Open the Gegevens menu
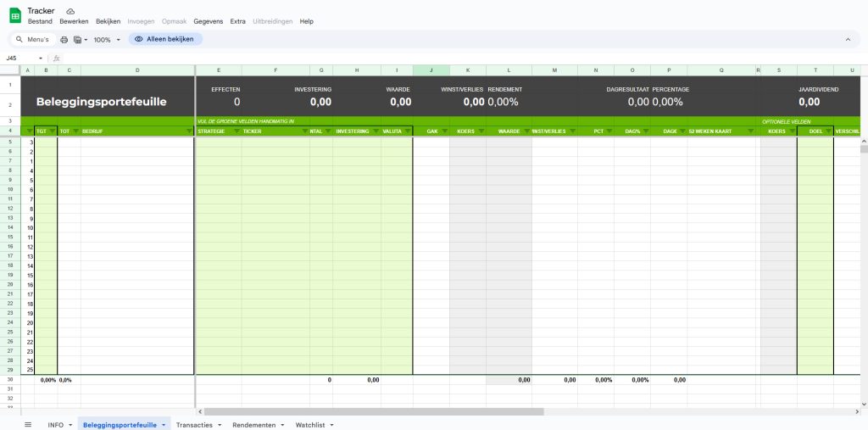The image size is (868, 430). coord(209,21)
